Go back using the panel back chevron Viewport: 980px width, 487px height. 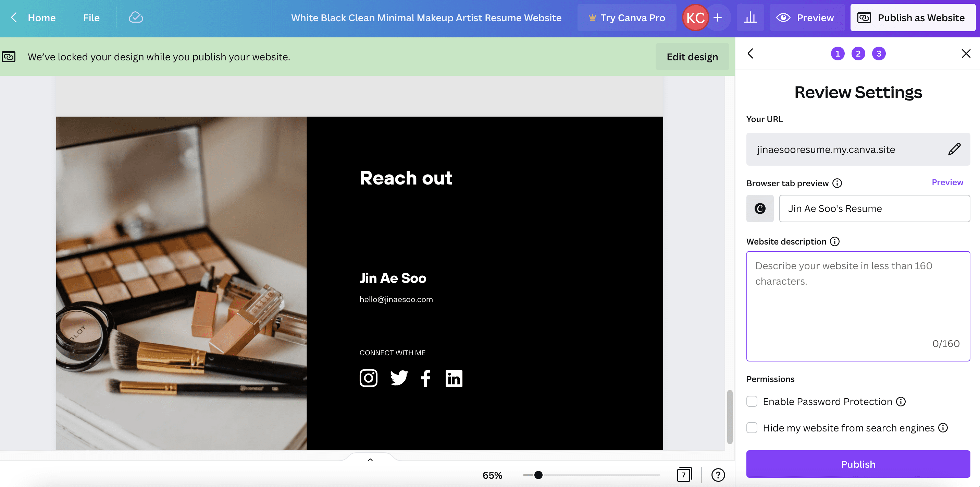(750, 53)
